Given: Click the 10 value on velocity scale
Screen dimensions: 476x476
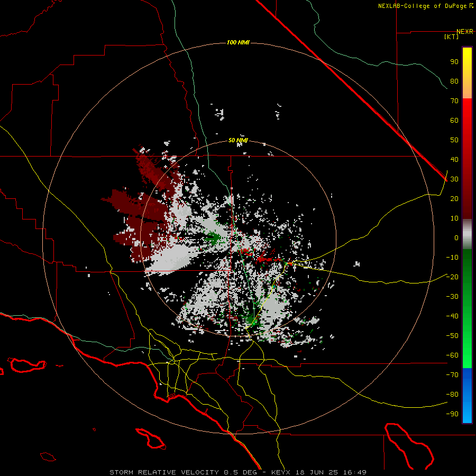Looking at the screenshot, I should [x=454, y=218].
